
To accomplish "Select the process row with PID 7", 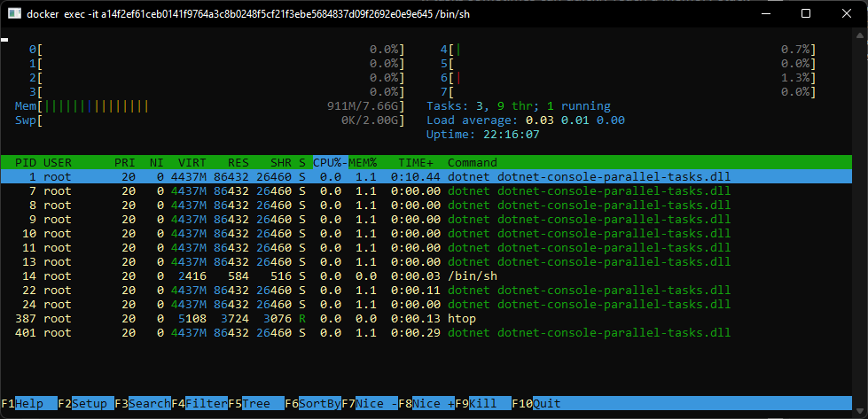I will click(x=426, y=191).
